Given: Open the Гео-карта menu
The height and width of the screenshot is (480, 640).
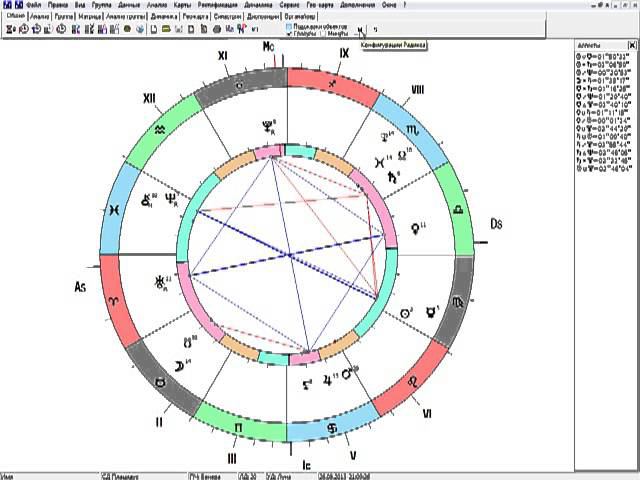Looking at the screenshot, I should (320, 5).
